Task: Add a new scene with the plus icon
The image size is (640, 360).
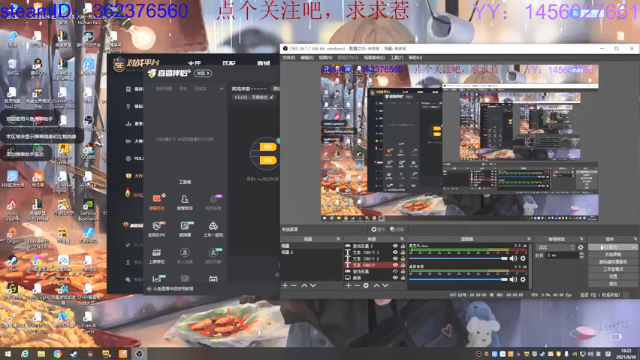Action: click(x=285, y=285)
